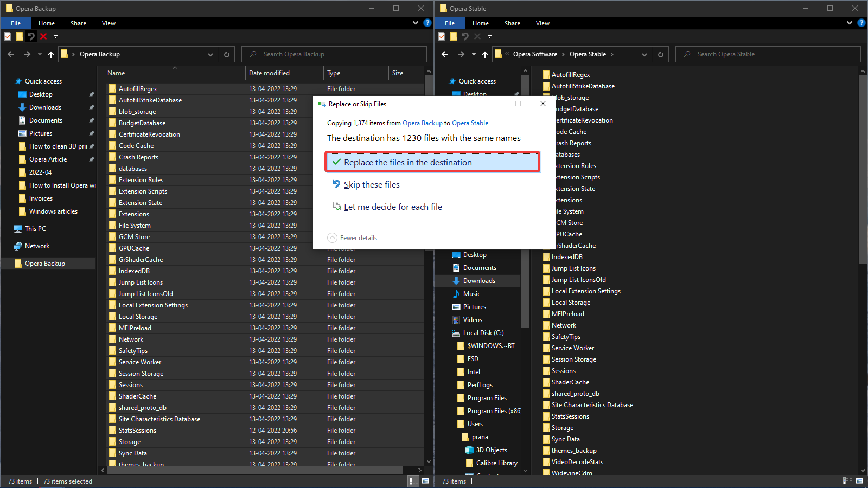
Task: Open the View tab in Opera Backup window
Action: tap(108, 23)
